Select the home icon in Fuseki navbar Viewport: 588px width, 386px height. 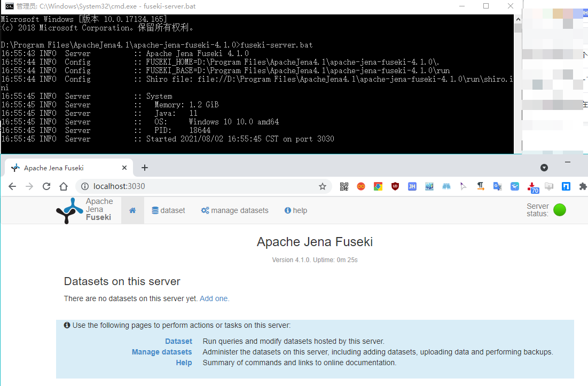pos(132,210)
